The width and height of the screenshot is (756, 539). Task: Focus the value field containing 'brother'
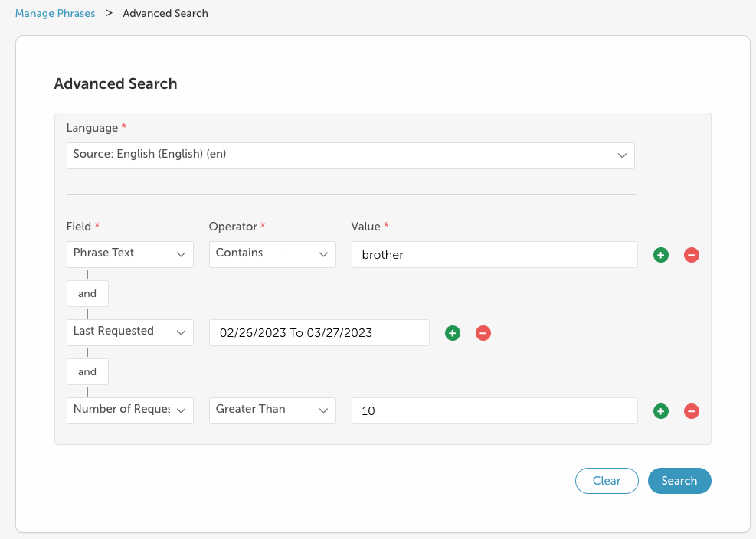tap(495, 254)
